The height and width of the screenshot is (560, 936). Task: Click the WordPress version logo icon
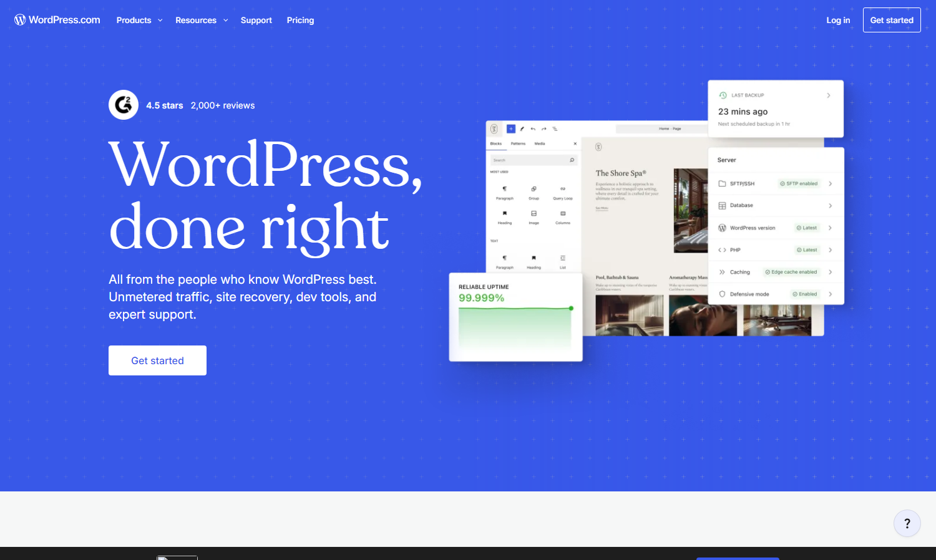pos(722,228)
